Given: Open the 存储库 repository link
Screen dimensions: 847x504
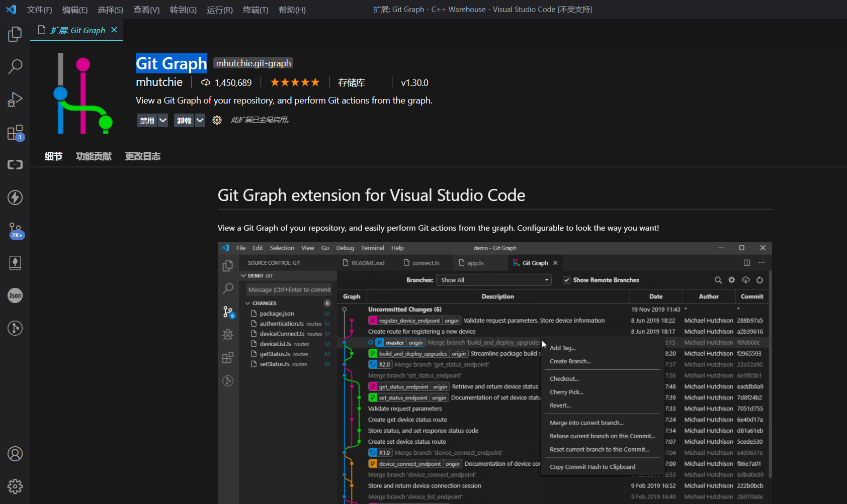Looking at the screenshot, I should pos(352,82).
